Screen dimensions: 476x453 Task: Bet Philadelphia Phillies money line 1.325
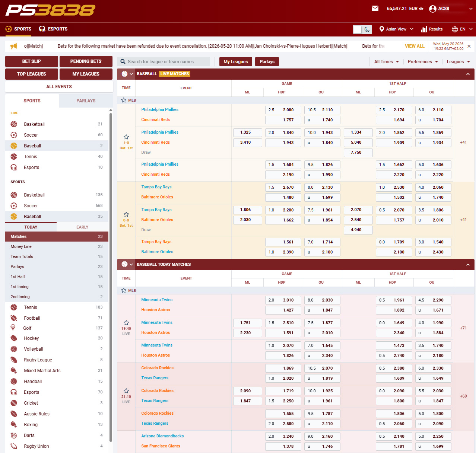click(x=248, y=132)
